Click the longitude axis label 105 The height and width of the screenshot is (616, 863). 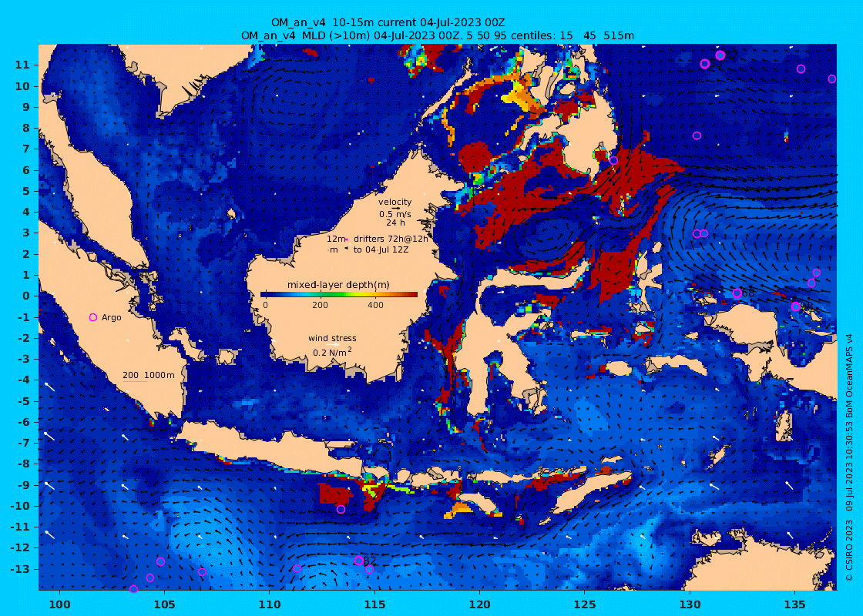[165, 604]
